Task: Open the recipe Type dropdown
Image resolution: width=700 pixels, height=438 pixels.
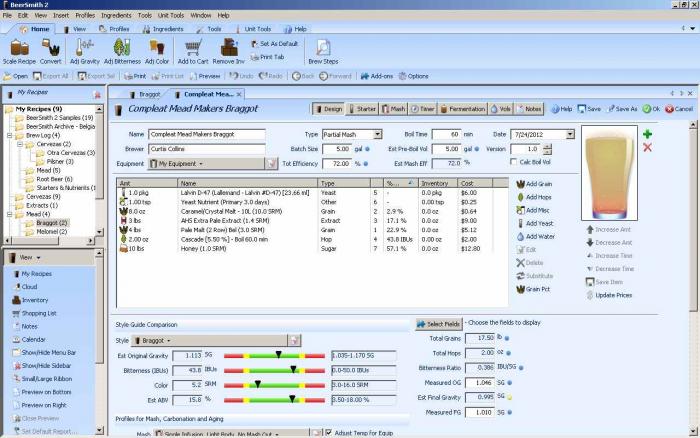Action: [x=378, y=134]
